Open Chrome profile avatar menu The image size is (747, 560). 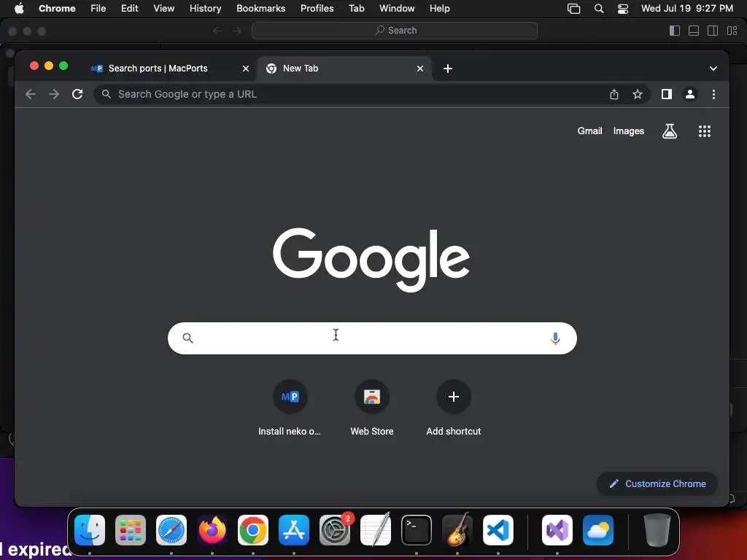690,94
